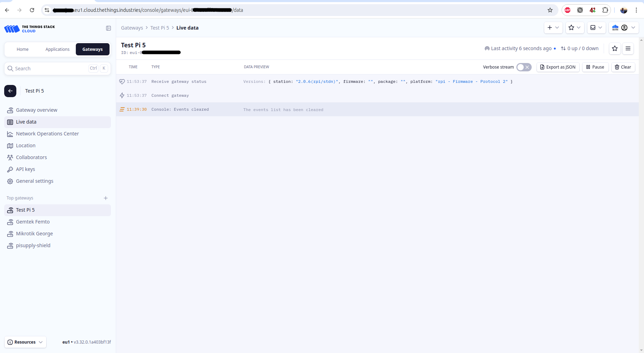Click the back arrow beside Test Pi 5
Image resolution: width=644 pixels, height=353 pixels.
click(10, 91)
